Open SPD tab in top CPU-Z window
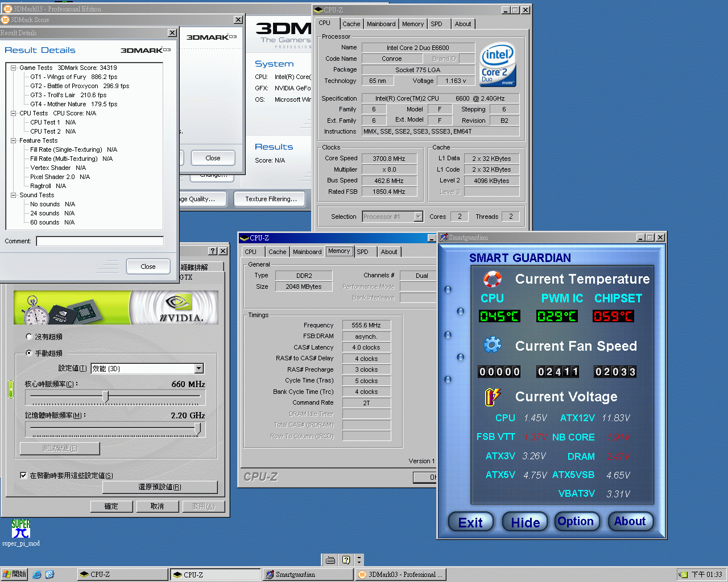The image size is (728, 582). coord(436,24)
